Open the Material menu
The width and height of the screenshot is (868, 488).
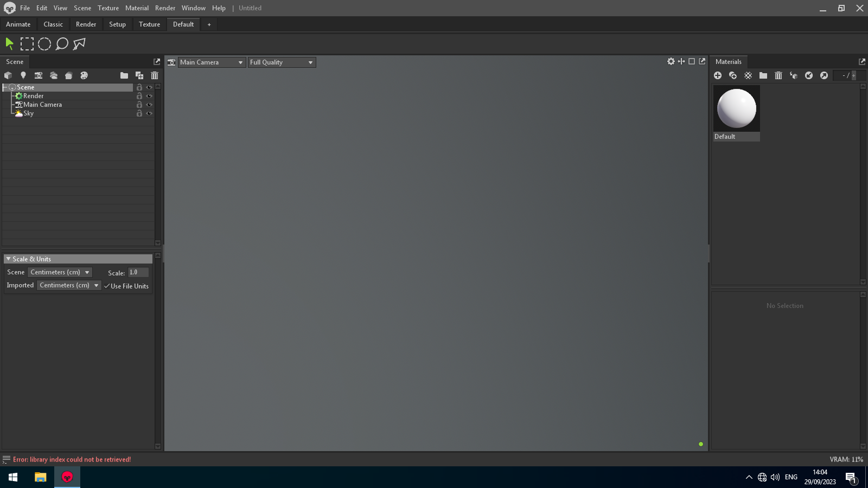tap(137, 8)
